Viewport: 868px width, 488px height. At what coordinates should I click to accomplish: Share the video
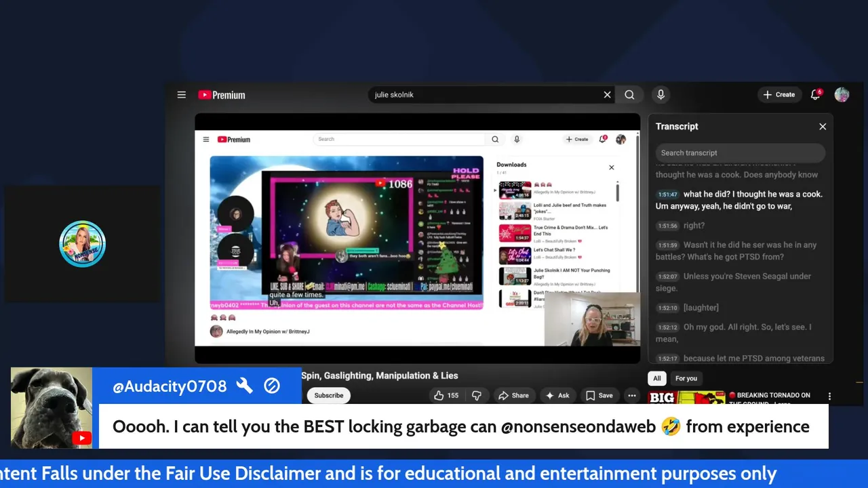513,395
